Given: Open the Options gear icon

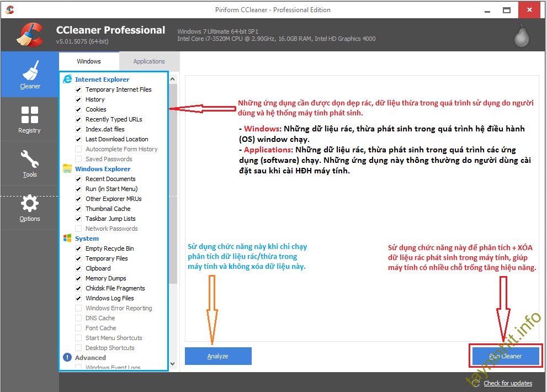Looking at the screenshot, I should pos(30,204).
